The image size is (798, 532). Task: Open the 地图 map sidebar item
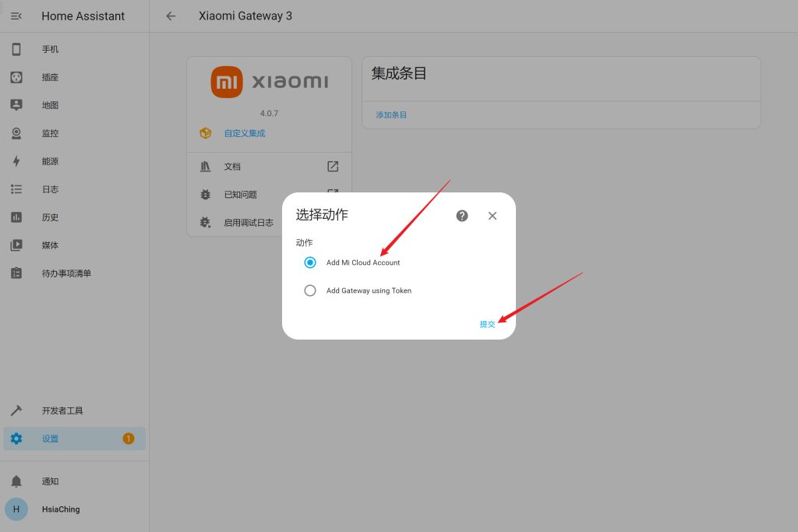pos(74,105)
